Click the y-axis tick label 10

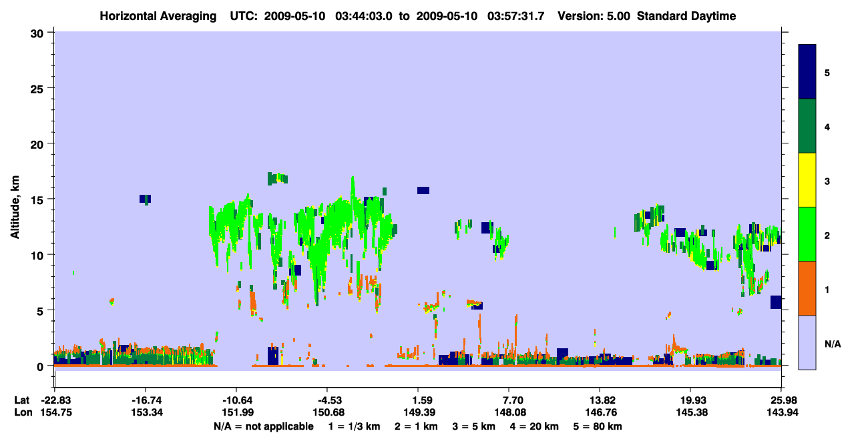pyautogui.click(x=39, y=255)
